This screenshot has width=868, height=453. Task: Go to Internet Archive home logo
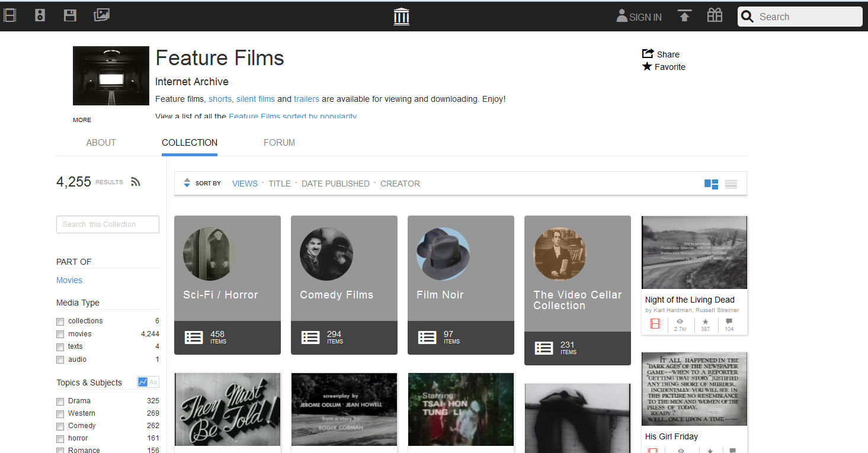401,17
